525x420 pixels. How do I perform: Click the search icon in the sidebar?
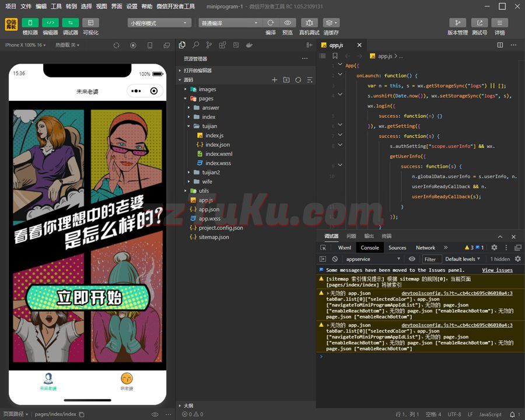point(196,45)
